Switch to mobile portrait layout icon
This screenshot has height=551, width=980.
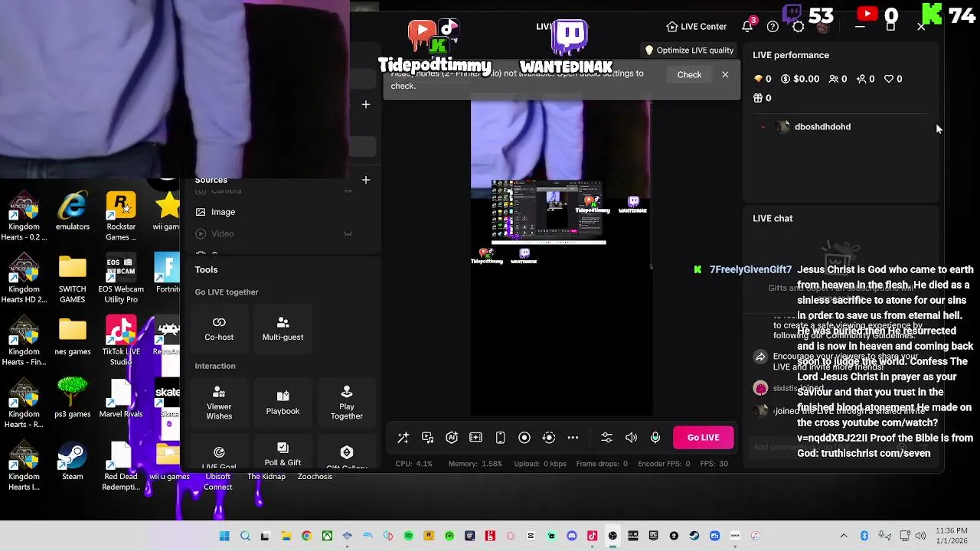coord(500,438)
